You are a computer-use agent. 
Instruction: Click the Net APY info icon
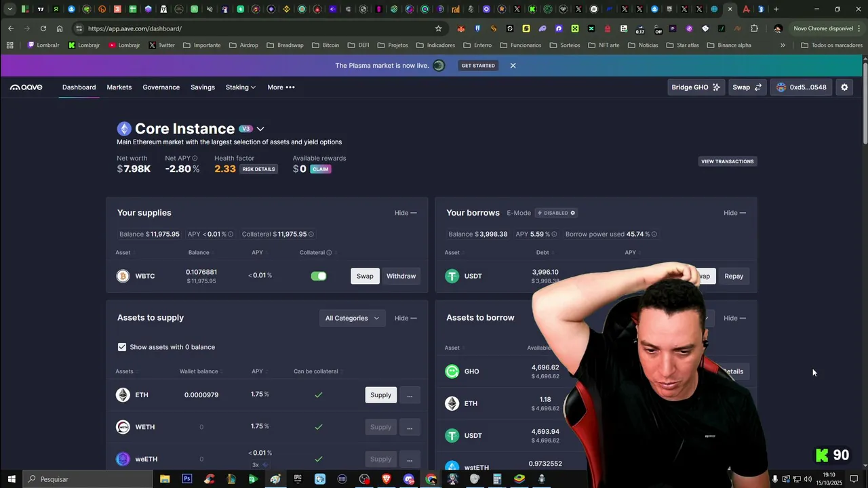coord(195,159)
